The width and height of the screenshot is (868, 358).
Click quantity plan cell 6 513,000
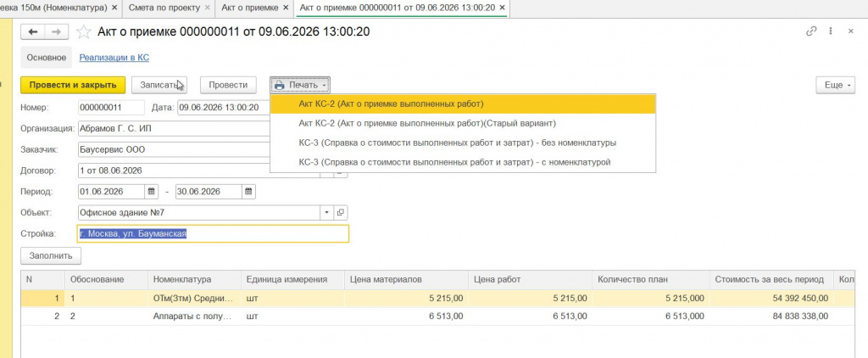[650, 316]
